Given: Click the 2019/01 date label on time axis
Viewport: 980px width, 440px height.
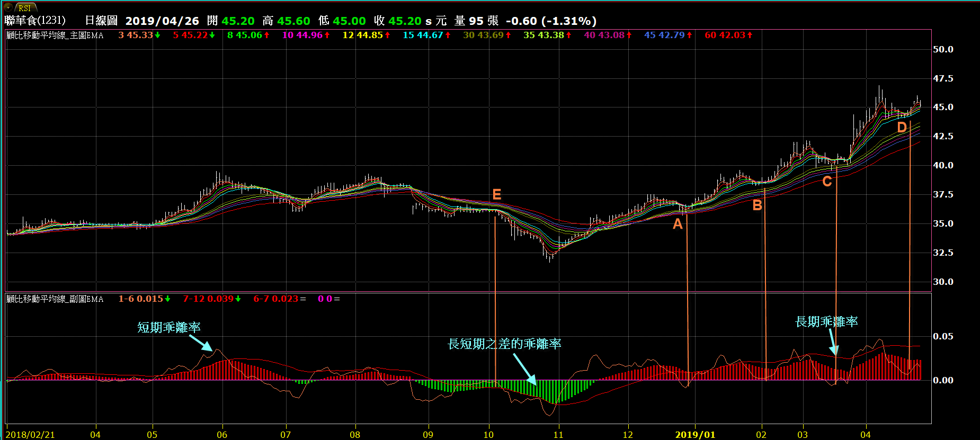Looking at the screenshot, I should (x=694, y=435).
